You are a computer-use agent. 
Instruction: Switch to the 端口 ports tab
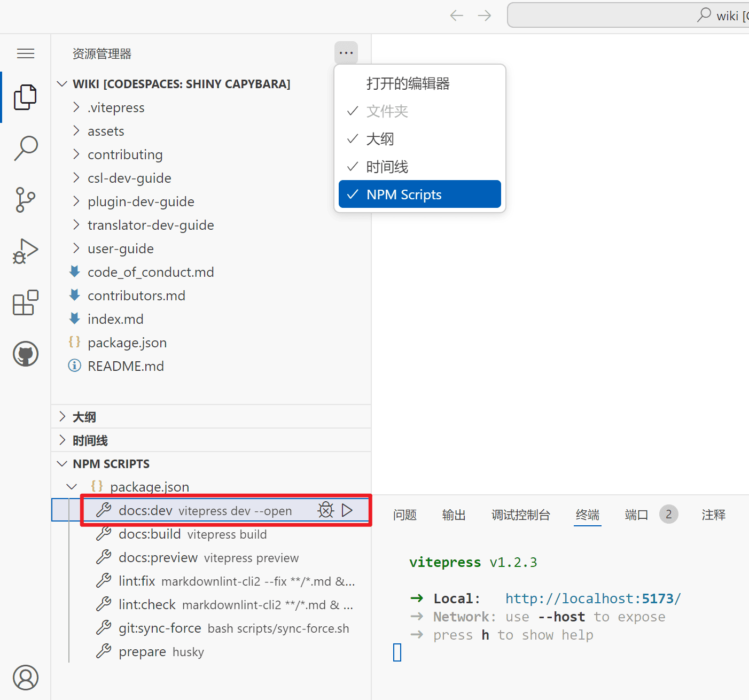tap(636, 515)
